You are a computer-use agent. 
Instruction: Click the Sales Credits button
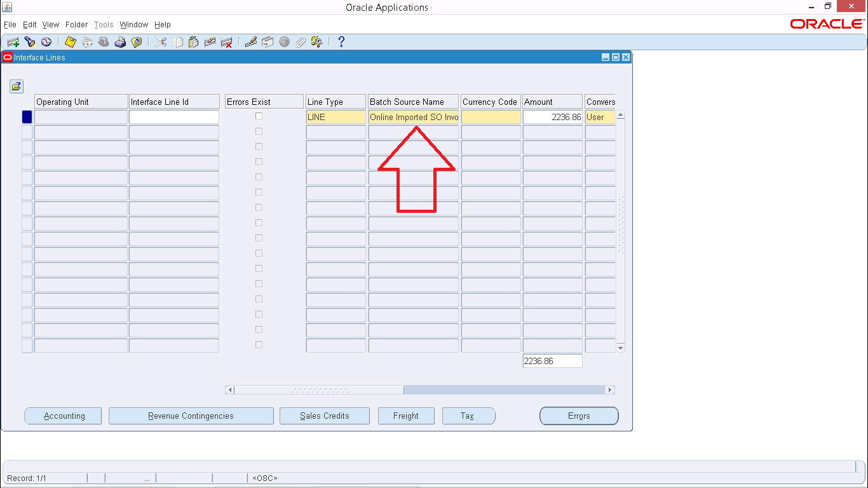324,416
